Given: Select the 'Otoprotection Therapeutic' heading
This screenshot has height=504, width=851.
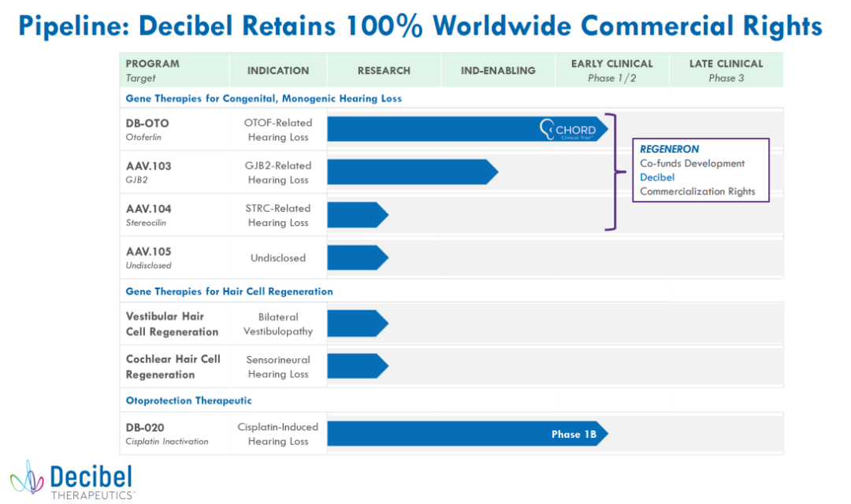Looking at the screenshot, I should (x=189, y=400).
